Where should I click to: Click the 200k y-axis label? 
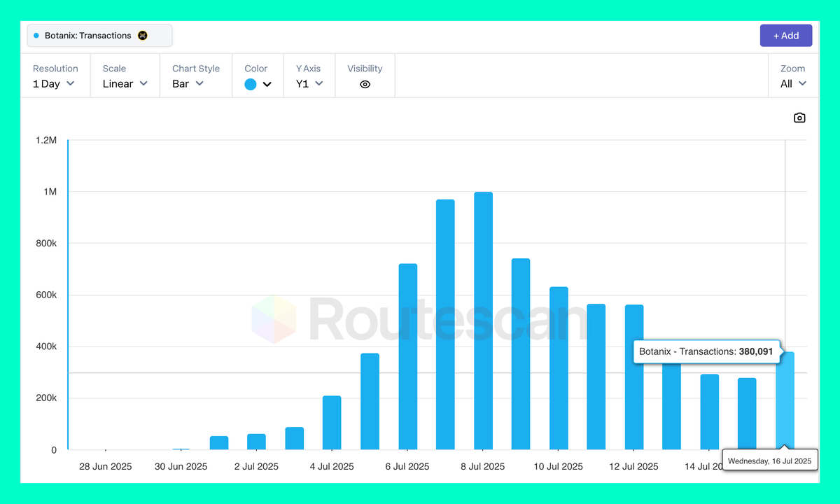pyautogui.click(x=45, y=398)
